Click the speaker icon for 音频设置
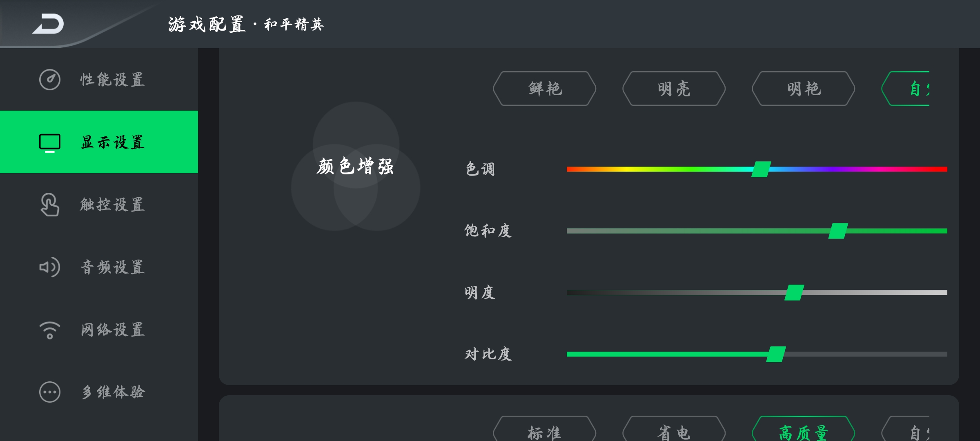Viewport: 980px width, 441px height. click(50, 267)
